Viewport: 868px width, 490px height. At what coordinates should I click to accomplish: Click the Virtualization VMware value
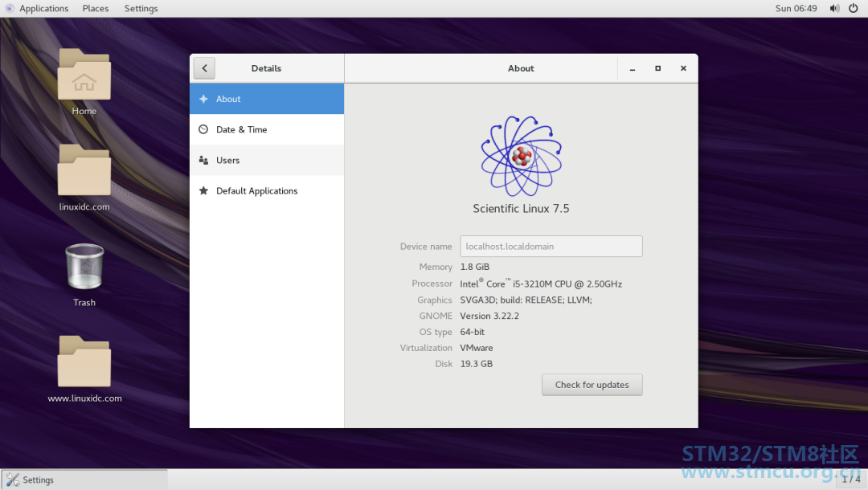point(476,348)
